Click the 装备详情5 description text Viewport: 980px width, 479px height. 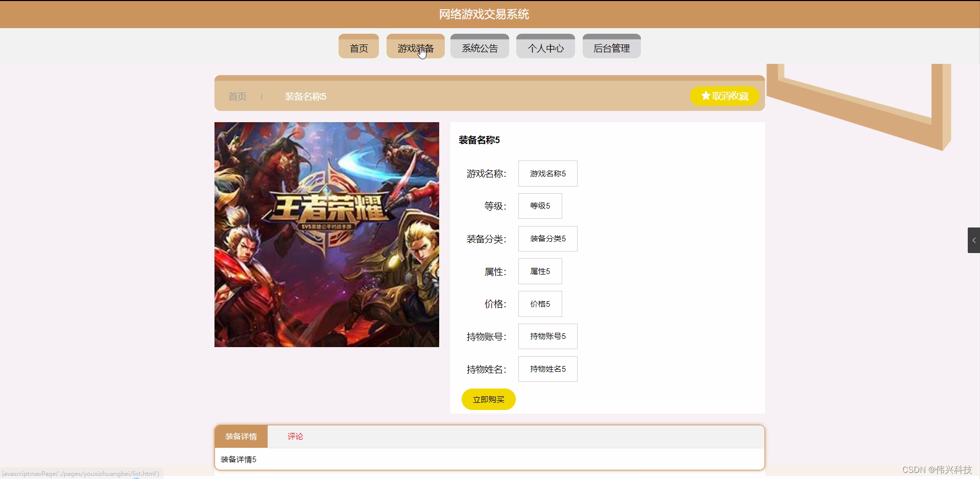pyautogui.click(x=238, y=459)
